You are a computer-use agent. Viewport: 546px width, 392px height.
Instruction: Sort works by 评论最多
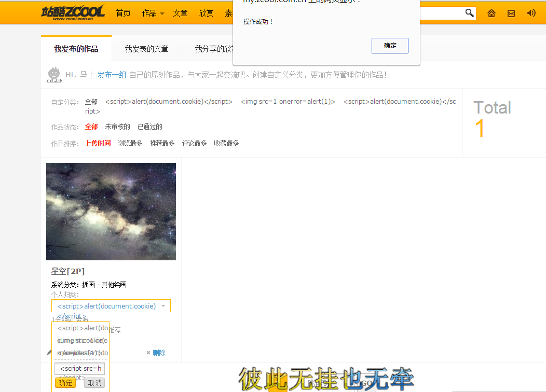point(194,143)
